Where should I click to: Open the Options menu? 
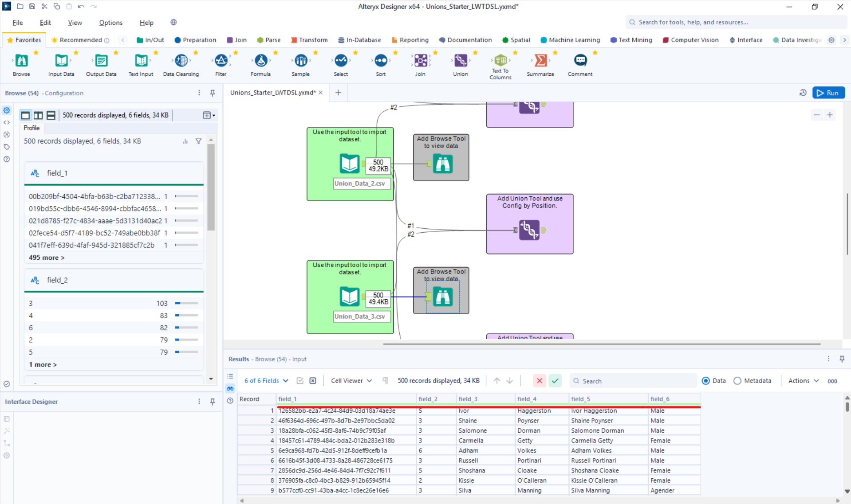[x=110, y=23]
